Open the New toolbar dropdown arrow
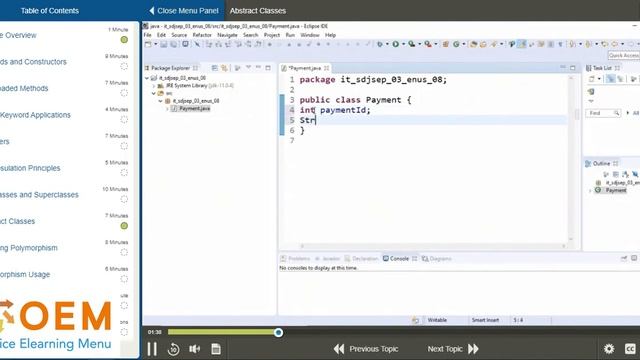Viewport: 640px width, 360px height. (156, 44)
